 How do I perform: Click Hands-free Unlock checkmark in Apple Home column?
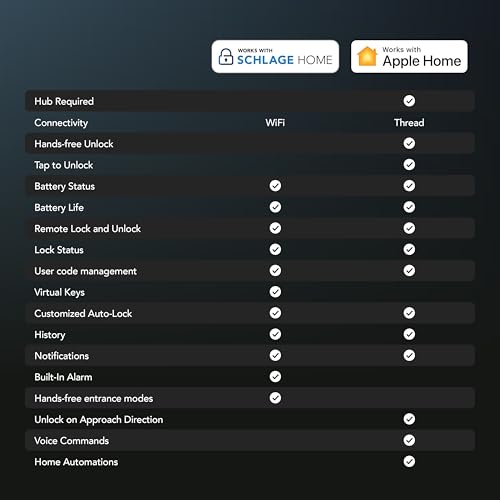click(x=409, y=143)
